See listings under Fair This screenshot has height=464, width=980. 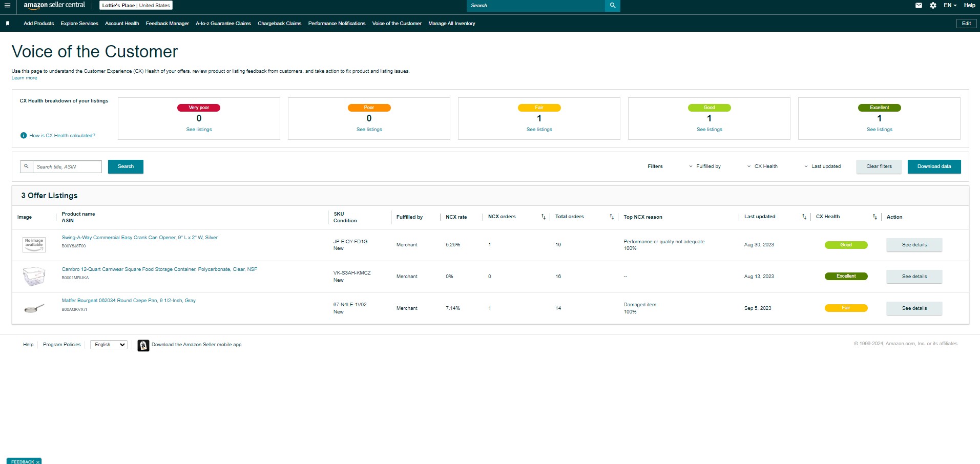click(539, 130)
